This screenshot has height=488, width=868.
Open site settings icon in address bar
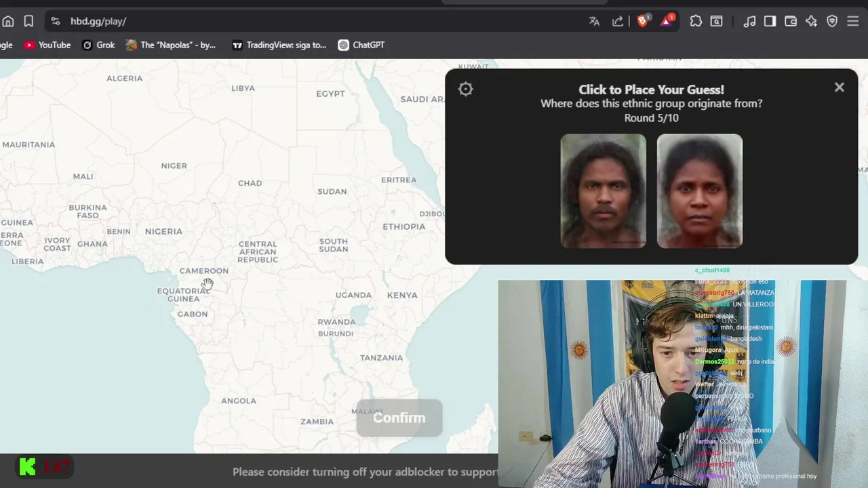[x=56, y=21]
